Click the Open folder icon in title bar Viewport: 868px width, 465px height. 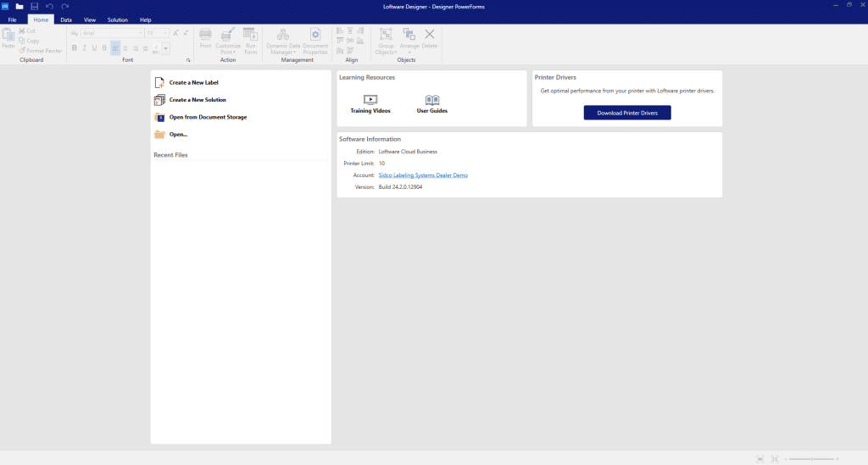[x=19, y=6]
